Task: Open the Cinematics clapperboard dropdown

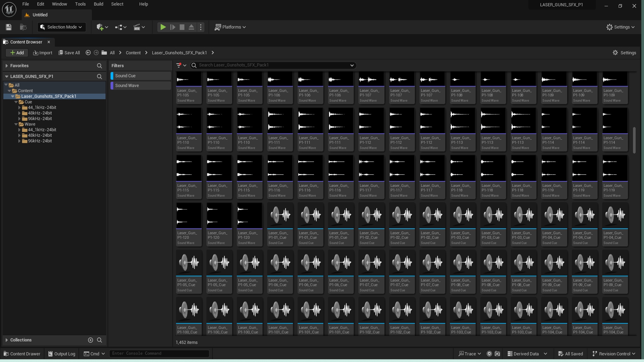Action: (x=139, y=27)
